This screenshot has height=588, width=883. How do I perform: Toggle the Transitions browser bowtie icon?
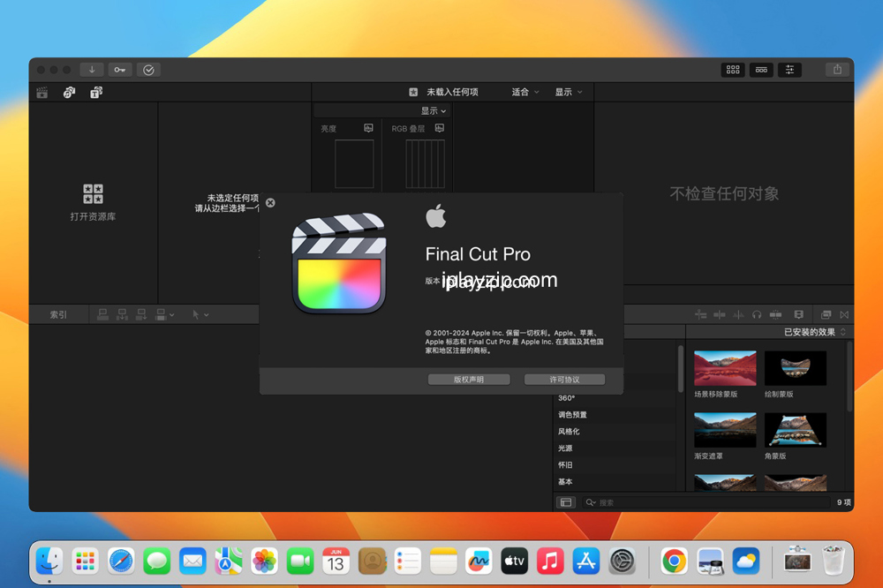[x=844, y=315]
